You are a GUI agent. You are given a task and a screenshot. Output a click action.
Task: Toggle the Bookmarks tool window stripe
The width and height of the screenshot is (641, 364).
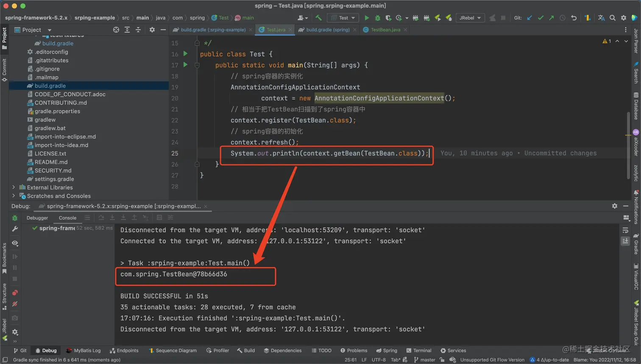(x=4, y=258)
